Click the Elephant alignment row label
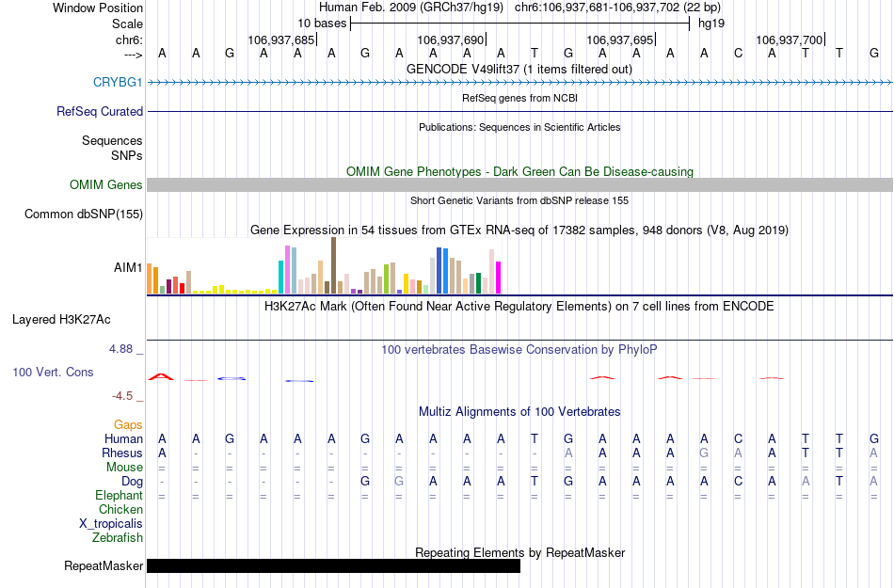Image resolution: width=894 pixels, height=588 pixels. [119, 495]
